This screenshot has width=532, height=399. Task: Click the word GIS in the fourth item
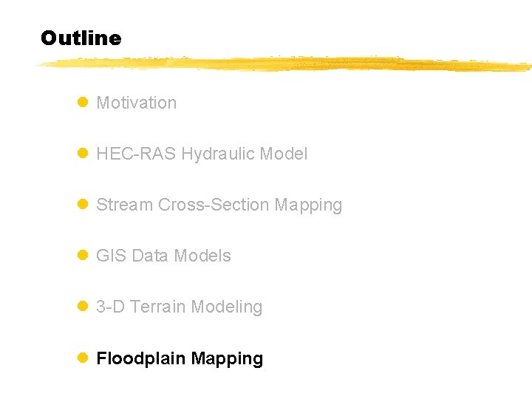coord(111,256)
